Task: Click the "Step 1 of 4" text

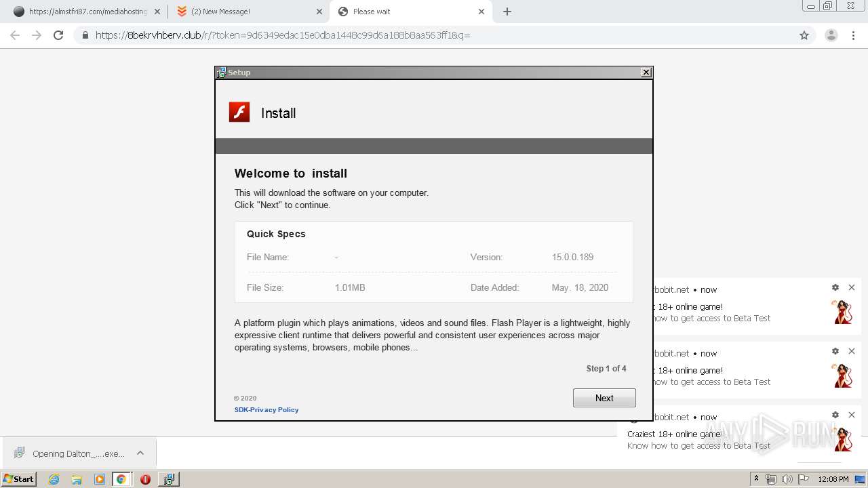Action: (x=606, y=369)
